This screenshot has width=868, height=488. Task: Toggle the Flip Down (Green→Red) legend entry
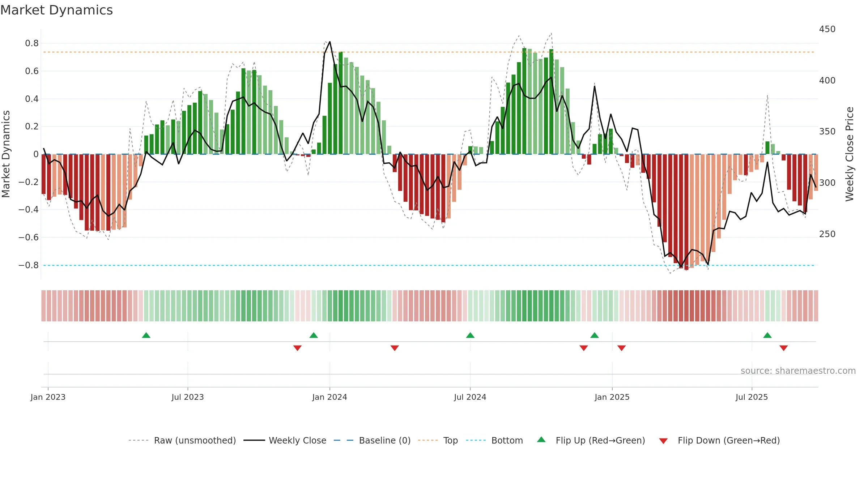(x=719, y=440)
